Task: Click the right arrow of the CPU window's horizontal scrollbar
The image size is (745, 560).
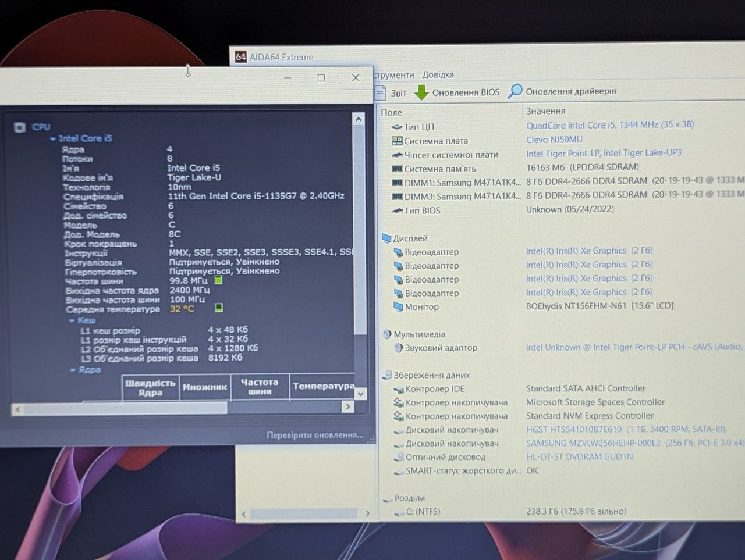Action: pyautogui.click(x=347, y=406)
